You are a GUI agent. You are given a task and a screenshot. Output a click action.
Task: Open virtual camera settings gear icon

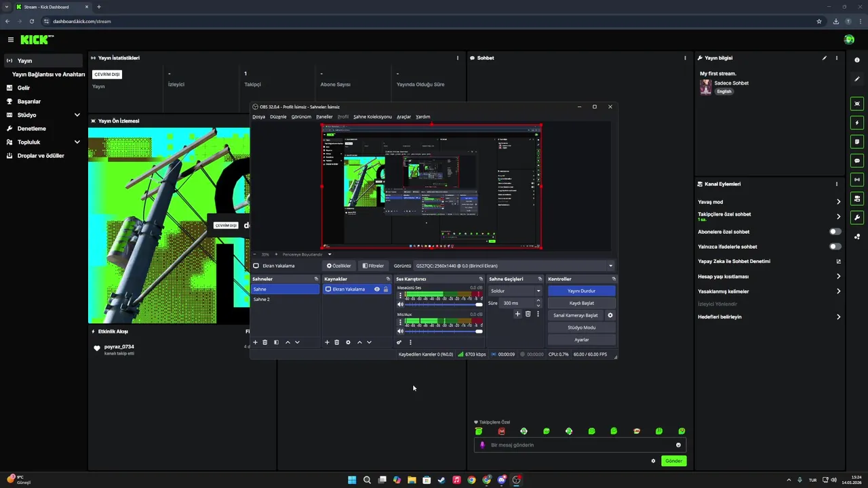[610, 315]
